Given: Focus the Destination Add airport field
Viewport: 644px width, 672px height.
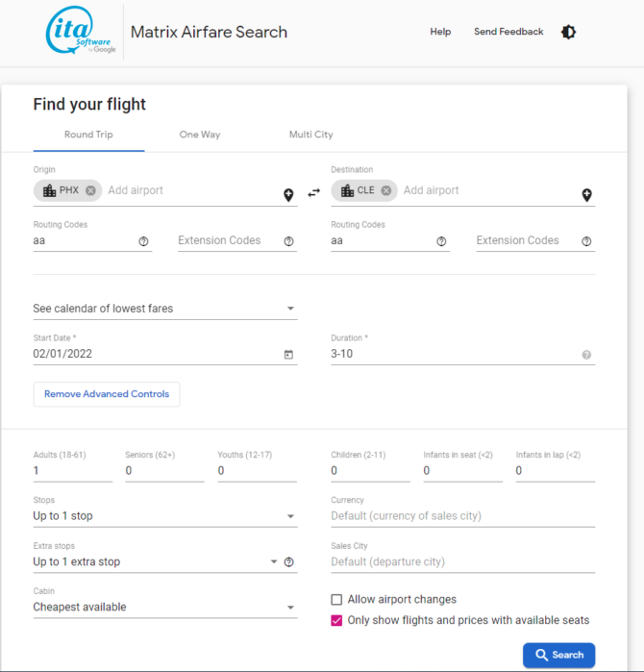Looking at the screenshot, I should 489,190.
